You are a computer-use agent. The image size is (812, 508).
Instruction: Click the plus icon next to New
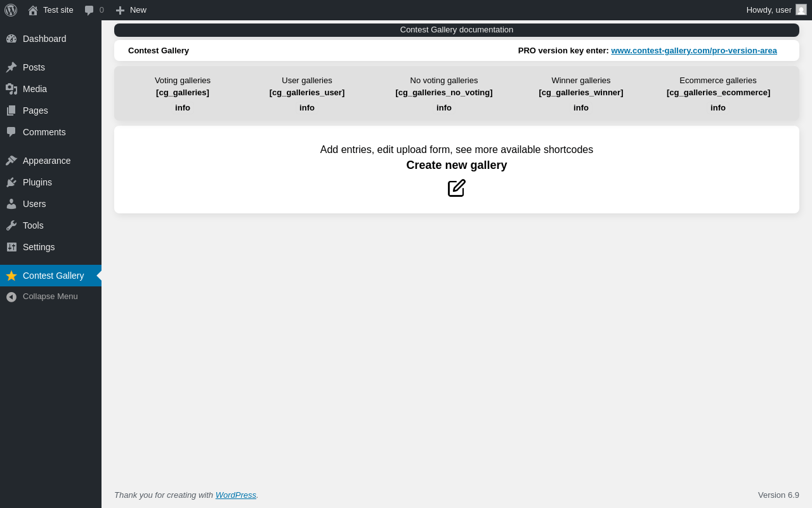(x=120, y=10)
